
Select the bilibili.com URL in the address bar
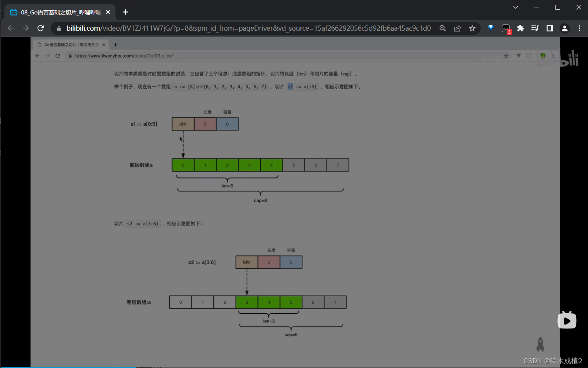click(x=249, y=28)
